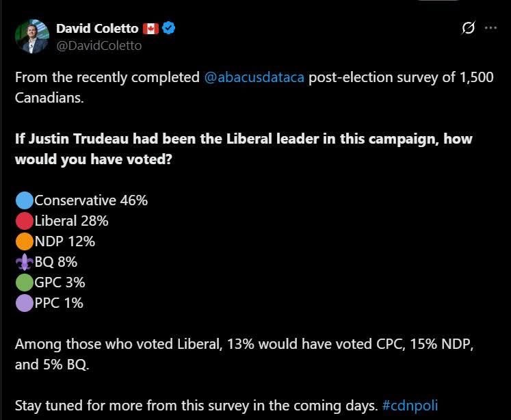511x420 pixels.
Task: Click the blue Conservative circle emoji
Action: point(25,200)
